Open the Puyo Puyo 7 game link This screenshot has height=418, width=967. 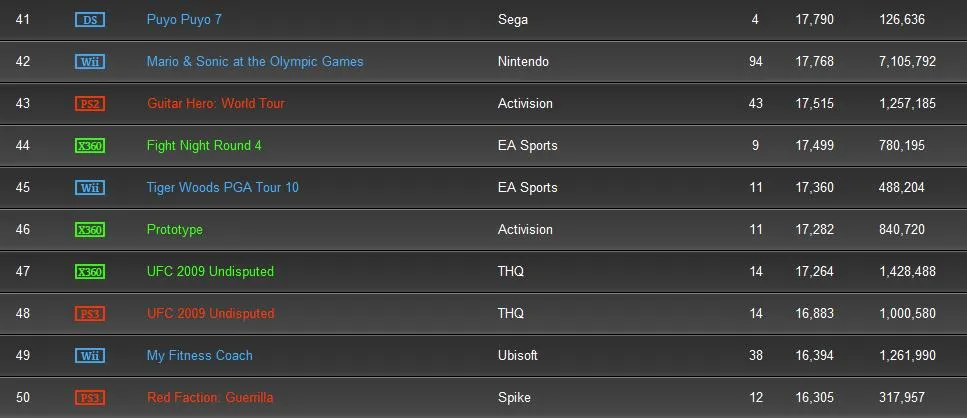pyautogui.click(x=184, y=20)
